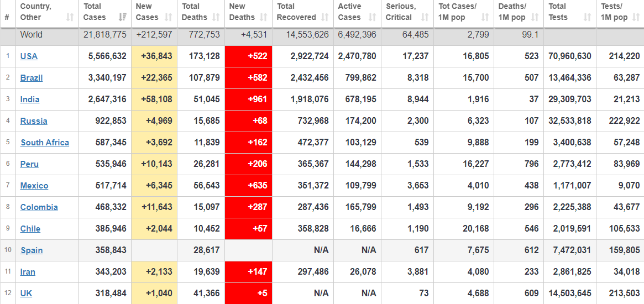644x304 pixels.
Task: Select World new deaths +4,531
Action: point(255,35)
